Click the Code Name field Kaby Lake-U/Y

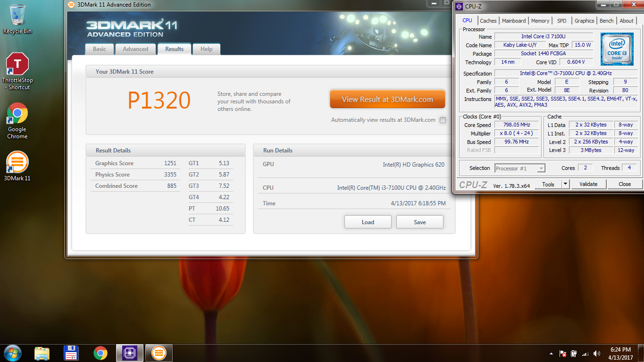click(x=520, y=45)
